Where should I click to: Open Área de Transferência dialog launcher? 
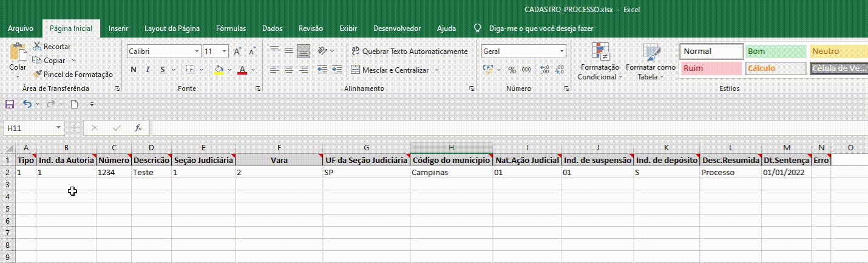(117, 89)
